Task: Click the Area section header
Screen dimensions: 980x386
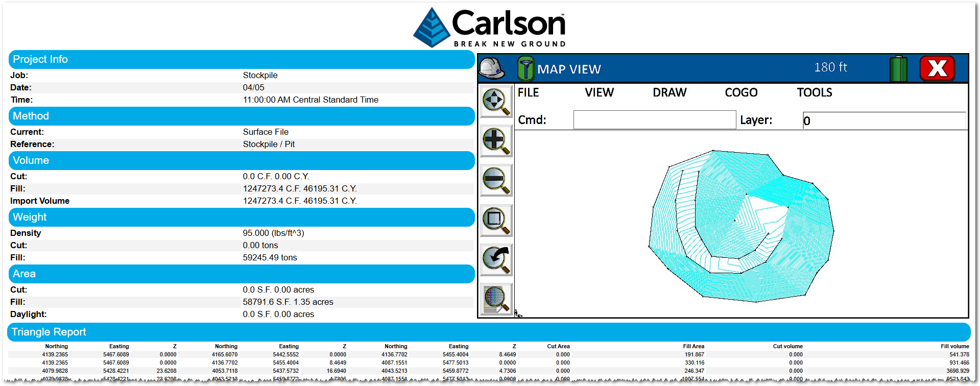Action: 242,274
